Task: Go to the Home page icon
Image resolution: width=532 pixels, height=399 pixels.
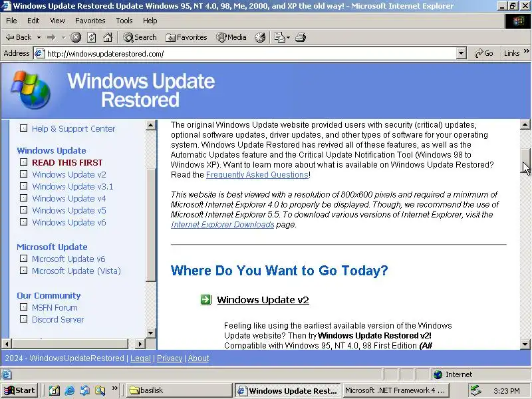Action: (108, 37)
